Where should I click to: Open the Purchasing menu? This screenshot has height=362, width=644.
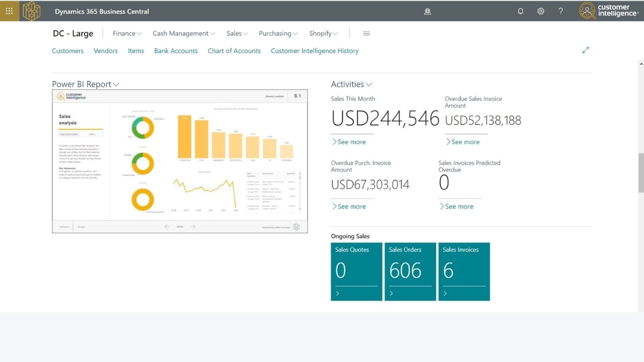278,34
